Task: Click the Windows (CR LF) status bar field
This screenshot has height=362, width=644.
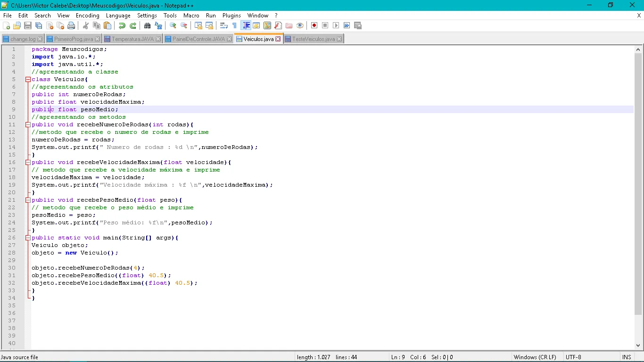Action: pos(535,357)
